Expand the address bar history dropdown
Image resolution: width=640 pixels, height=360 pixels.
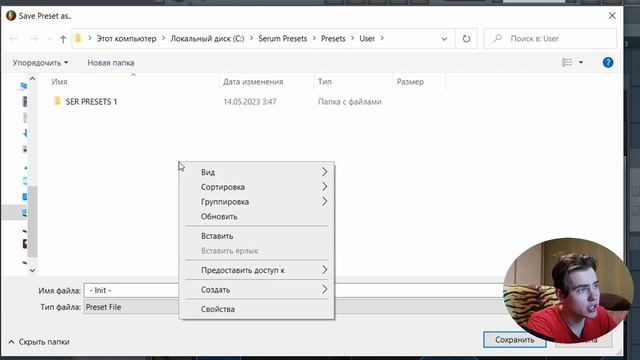coord(444,39)
